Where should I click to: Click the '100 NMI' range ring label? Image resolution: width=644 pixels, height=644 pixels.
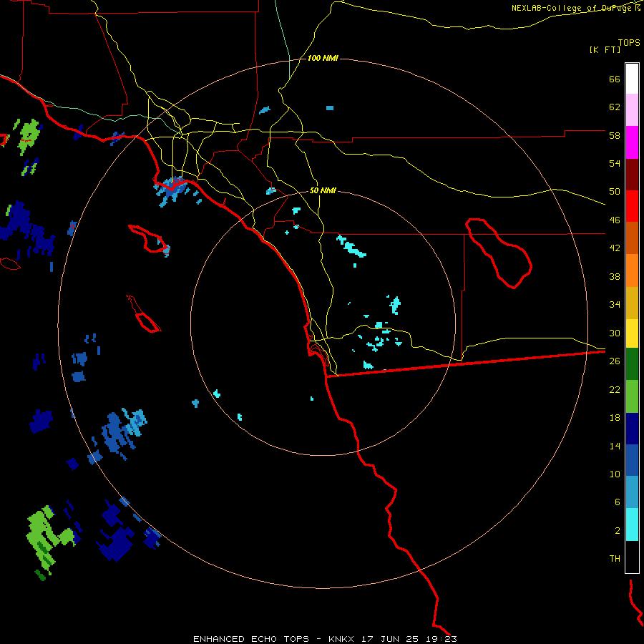[x=323, y=59]
